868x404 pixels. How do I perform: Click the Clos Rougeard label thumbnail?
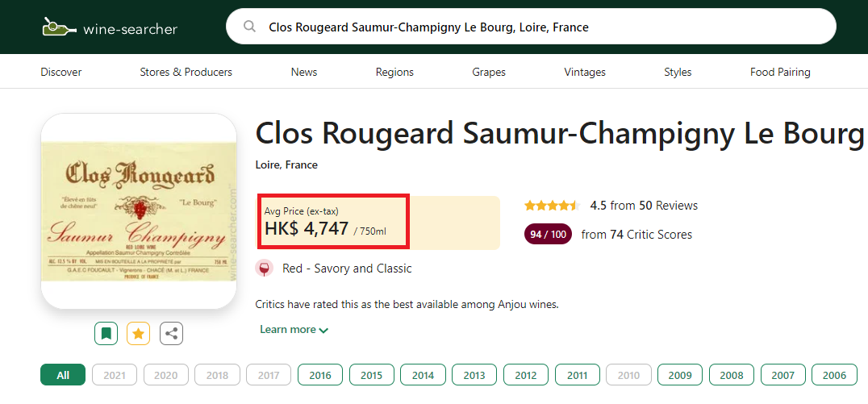click(x=139, y=211)
